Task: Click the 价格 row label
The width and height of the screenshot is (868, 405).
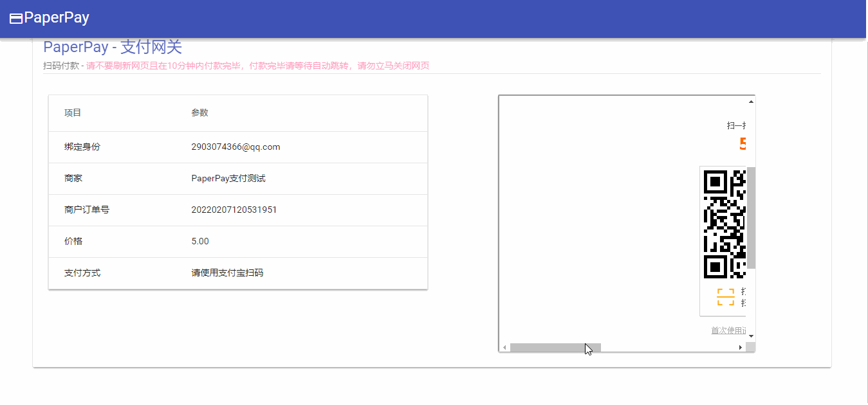Action: 73,241
